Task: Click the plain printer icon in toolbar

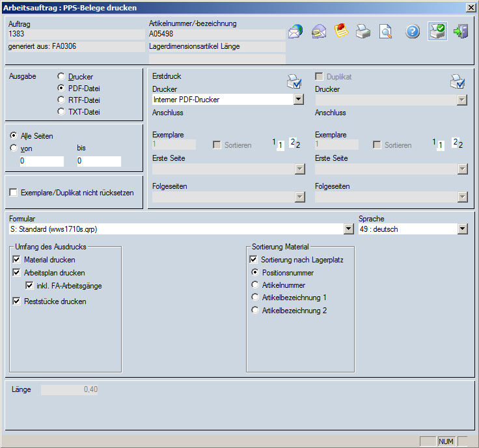Action: click(x=363, y=31)
